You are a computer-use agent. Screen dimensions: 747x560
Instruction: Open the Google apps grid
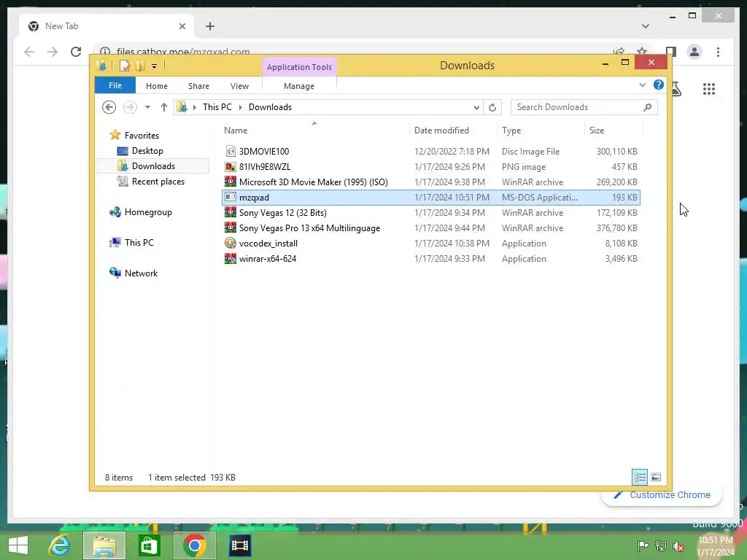click(708, 89)
